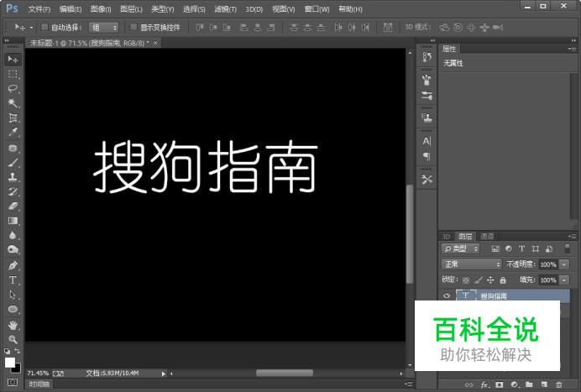581x392 pixels.
Task: Select the Zoom tool
Action: tap(13, 339)
